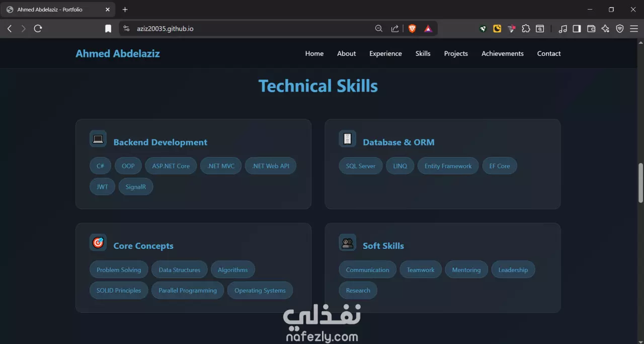Click the Database & ORM server icon
644x344 pixels.
click(x=348, y=139)
